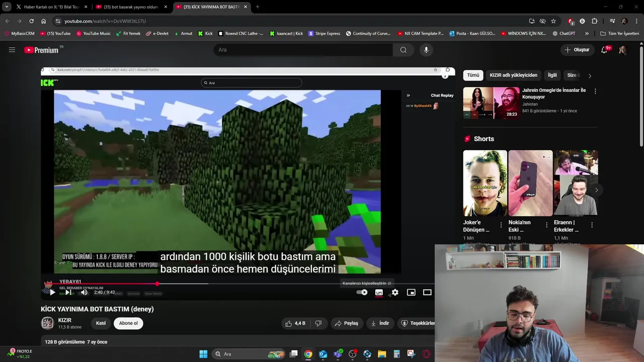Open Chrome extensions puzzle icon
The width and height of the screenshot is (644, 362).
click(x=594, y=21)
